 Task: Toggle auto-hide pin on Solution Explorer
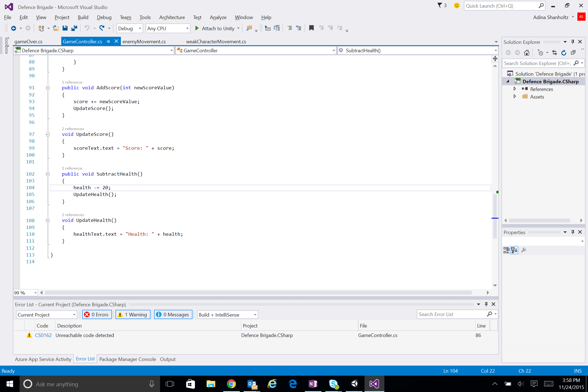click(572, 42)
